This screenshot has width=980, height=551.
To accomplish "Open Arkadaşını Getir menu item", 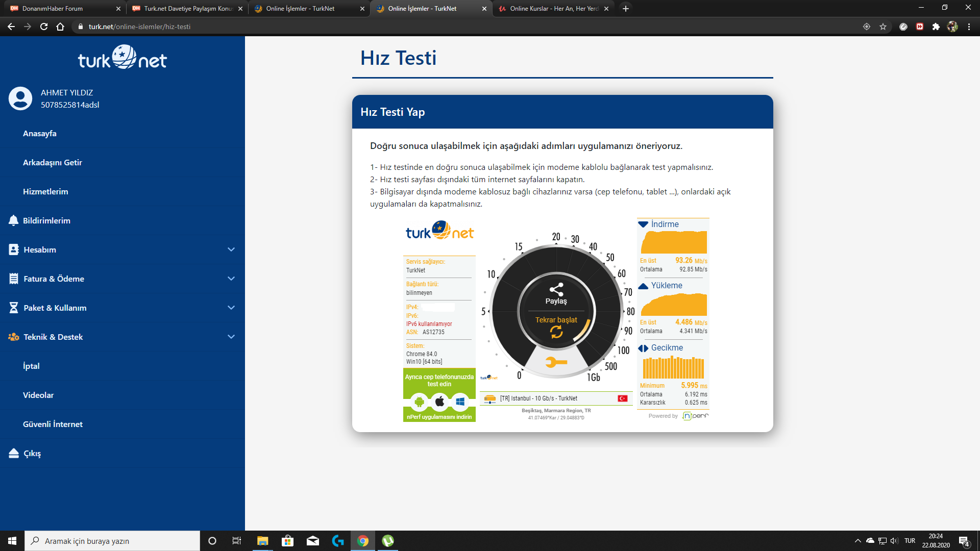I will 53,162.
